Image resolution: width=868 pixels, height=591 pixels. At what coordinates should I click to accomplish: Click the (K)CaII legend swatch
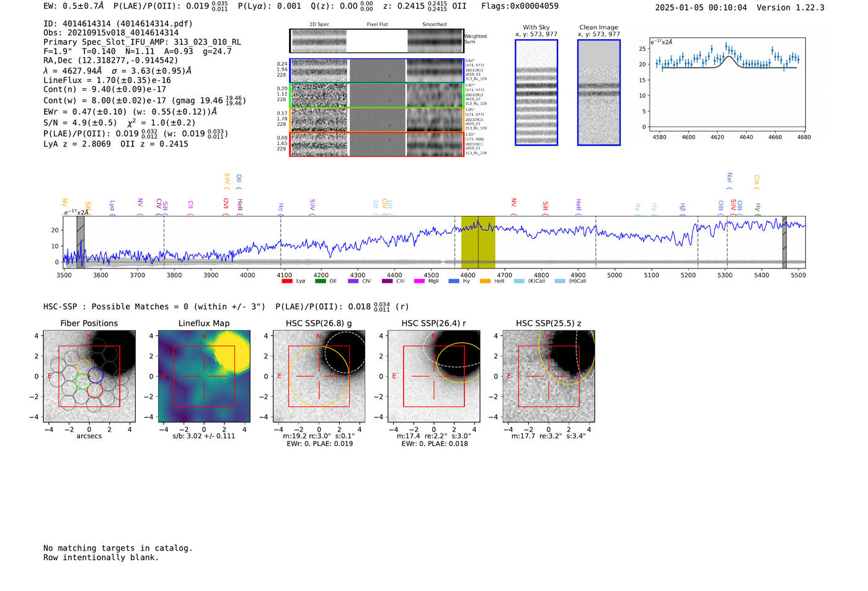(x=519, y=282)
